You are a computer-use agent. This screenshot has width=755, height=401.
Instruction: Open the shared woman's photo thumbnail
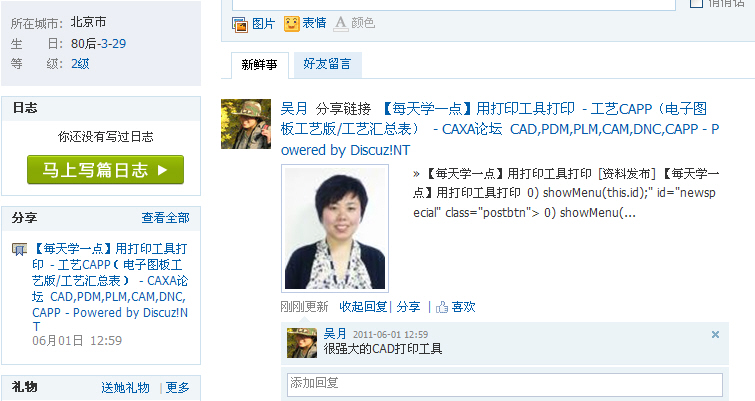335,228
